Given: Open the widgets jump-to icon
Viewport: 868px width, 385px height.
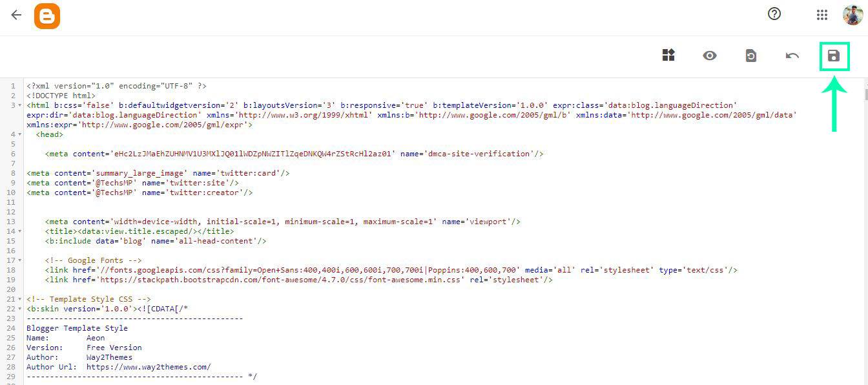Looking at the screenshot, I should [x=668, y=56].
